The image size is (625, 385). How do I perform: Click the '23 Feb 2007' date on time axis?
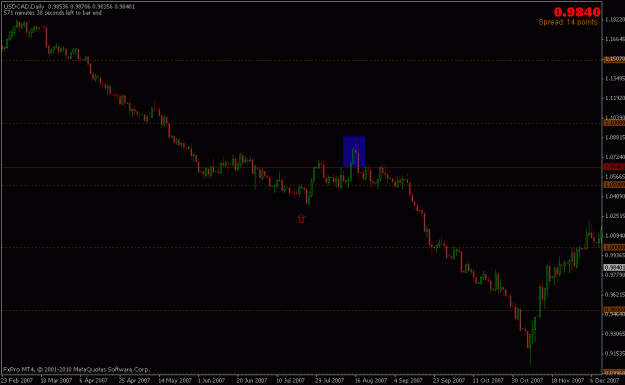pos(17,381)
